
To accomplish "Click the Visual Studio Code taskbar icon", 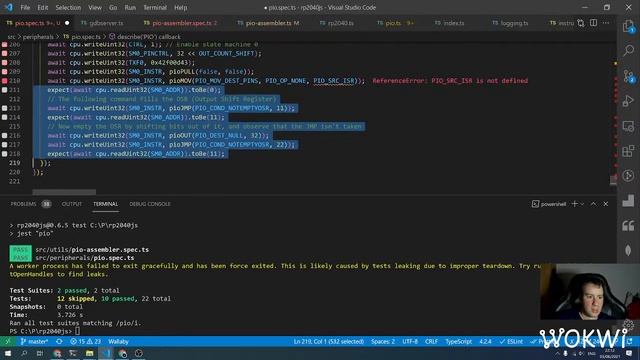I will 106,353.
